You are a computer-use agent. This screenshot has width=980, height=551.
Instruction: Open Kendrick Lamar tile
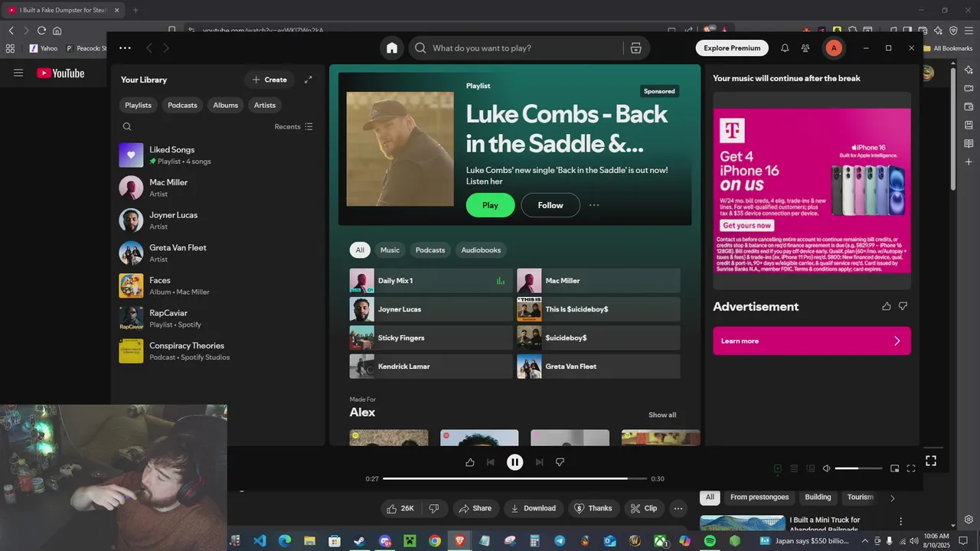coord(431,367)
